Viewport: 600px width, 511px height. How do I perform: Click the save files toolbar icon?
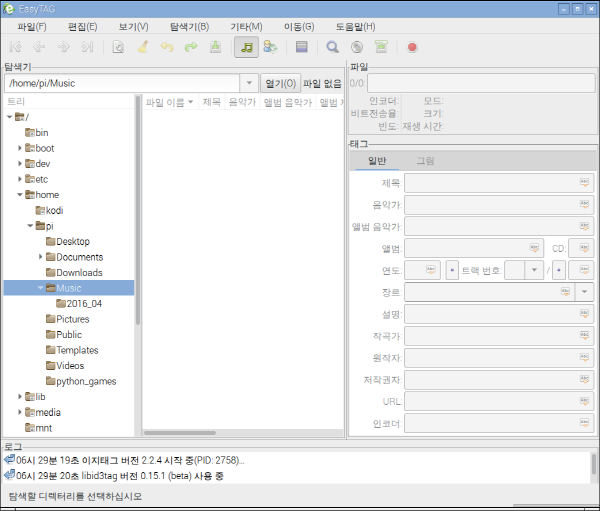(x=215, y=47)
